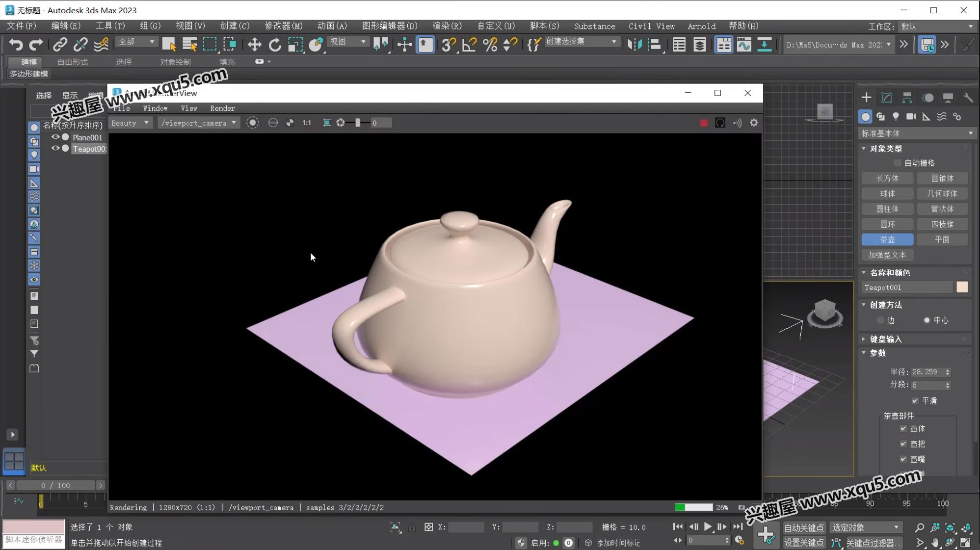The width and height of the screenshot is (980, 550).
Task: Uncheck the 壶嘴 checkbox
Action: pos(903,459)
